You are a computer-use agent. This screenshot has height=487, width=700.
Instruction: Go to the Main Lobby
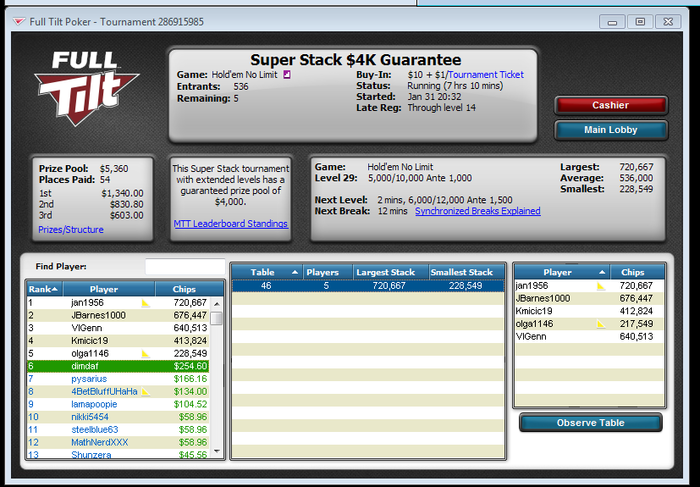611,130
